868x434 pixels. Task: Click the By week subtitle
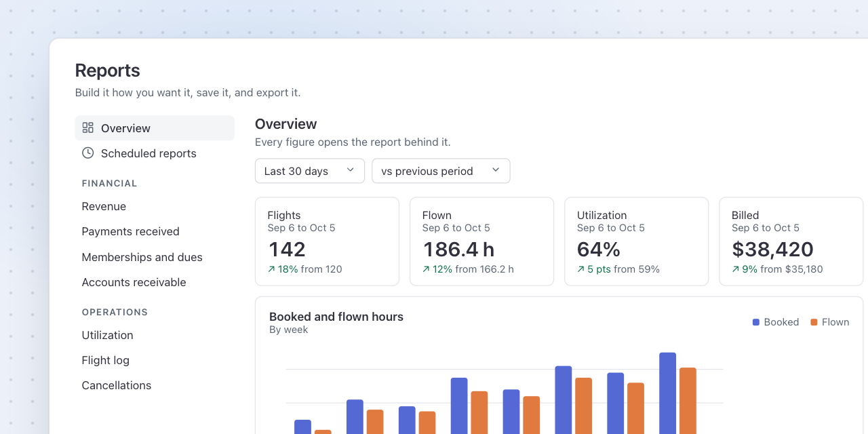coord(288,330)
